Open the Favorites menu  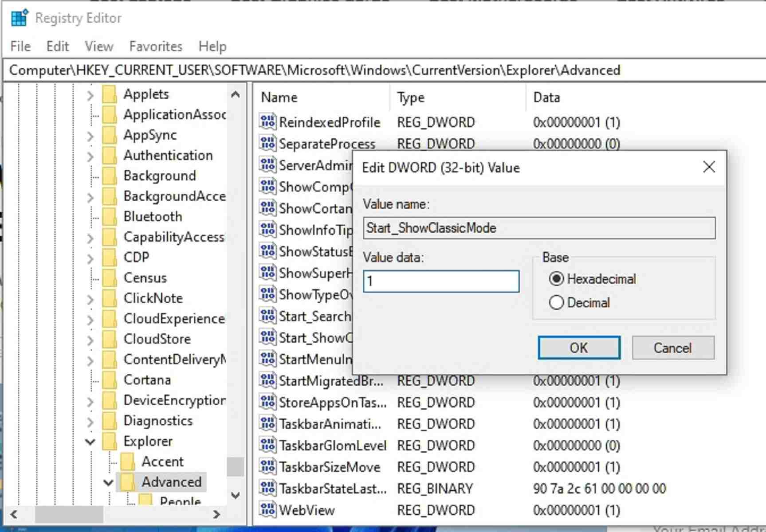pyautogui.click(x=155, y=46)
